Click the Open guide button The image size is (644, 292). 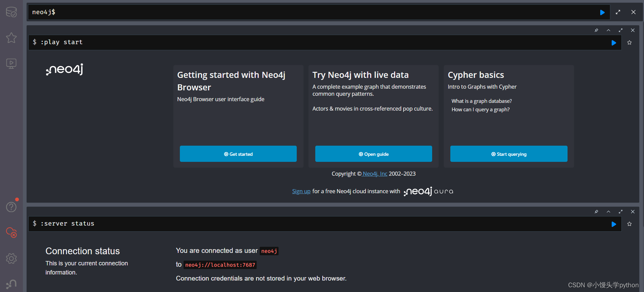[x=374, y=154]
